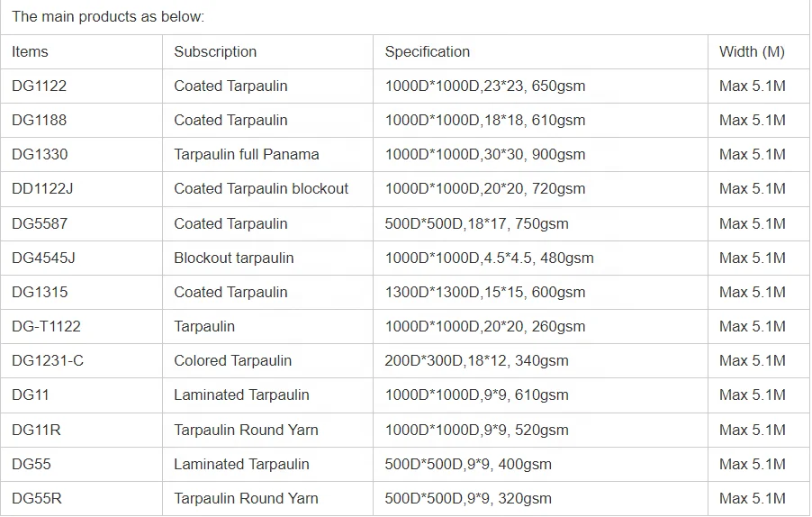
Task: Click the DG5587 item code
Action: [x=40, y=224]
